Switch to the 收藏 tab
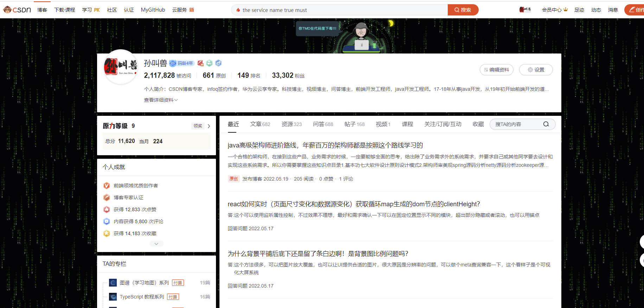 tap(478, 124)
